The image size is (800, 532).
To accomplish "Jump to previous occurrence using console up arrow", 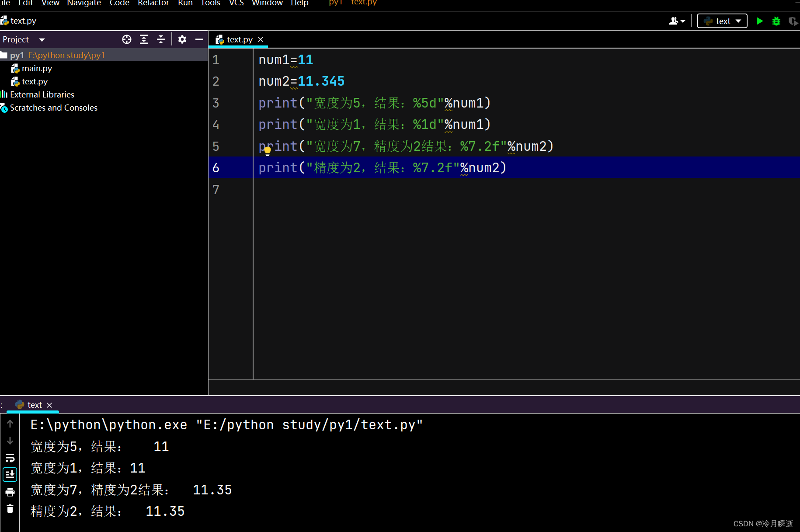I will [x=10, y=424].
